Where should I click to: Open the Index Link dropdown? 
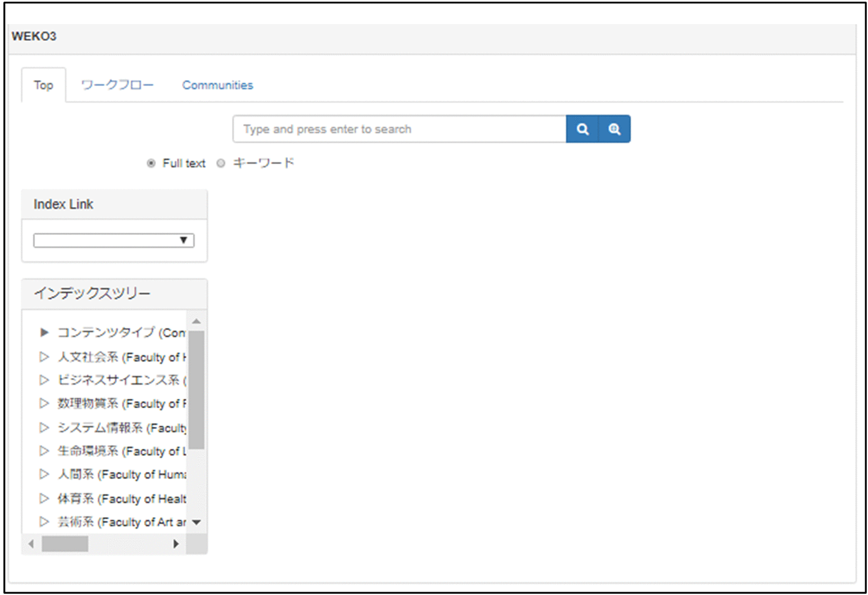114,241
